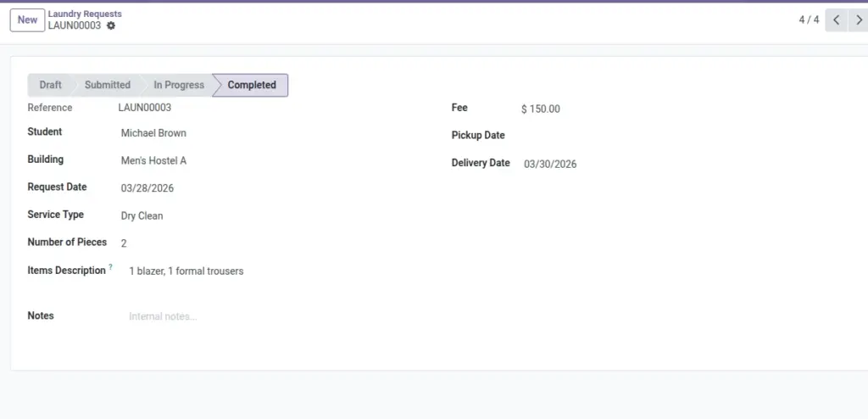Click the Delivery Date label
868x419 pixels.
click(481, 163)
